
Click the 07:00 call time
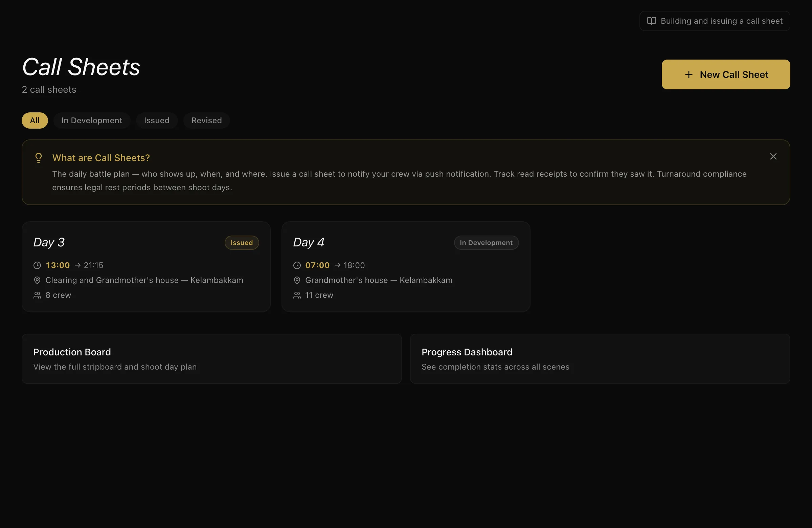(x=317, y=265)
